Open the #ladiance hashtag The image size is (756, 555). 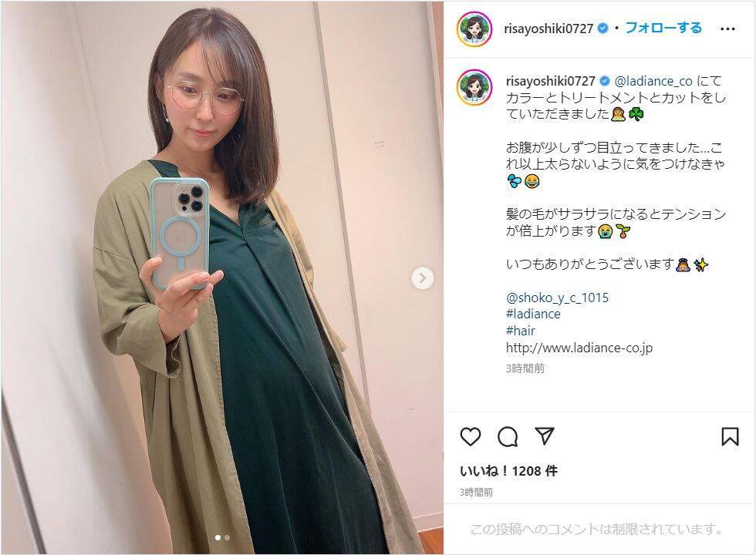pyautogui.click(x=533, y=314)
